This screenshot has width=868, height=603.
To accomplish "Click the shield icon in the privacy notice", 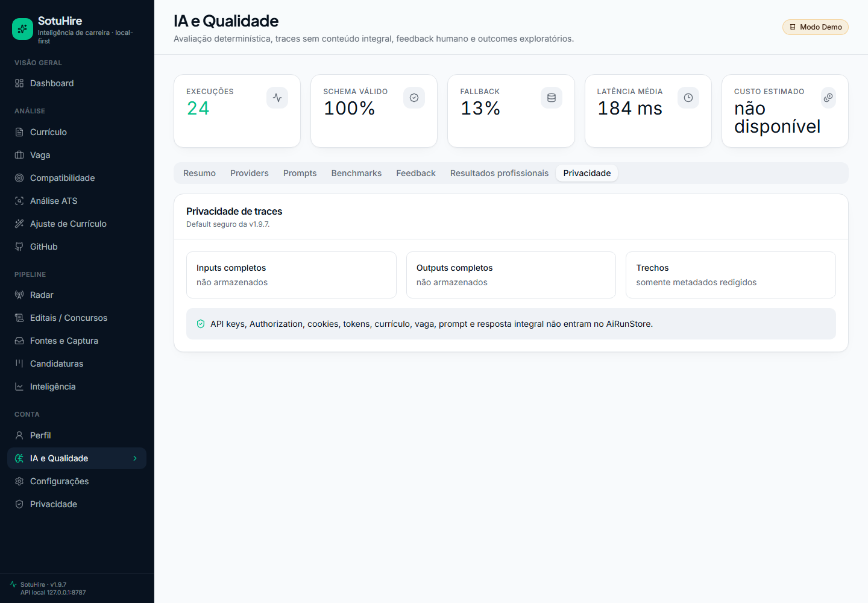I will (x=201, y=324).
